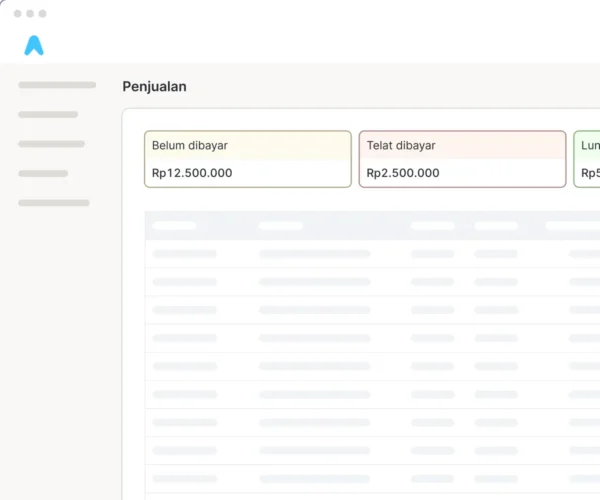600x500 pixels.
Task: Click the Penjualan page heading
Action: coord(154,87)
